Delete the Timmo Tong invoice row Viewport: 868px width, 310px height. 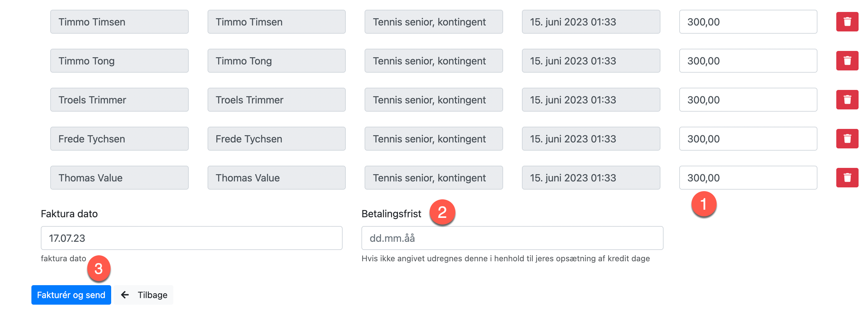847,61
